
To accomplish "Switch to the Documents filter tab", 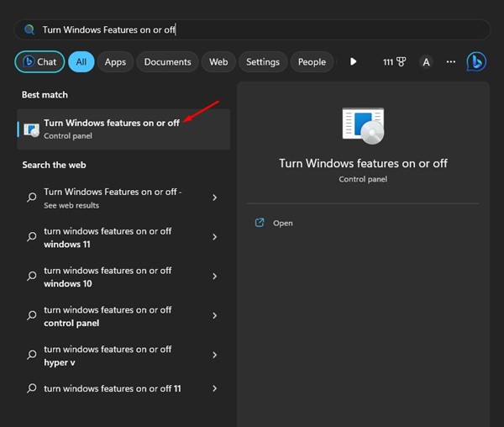I will pyautogui.click(x=167, y=61).
